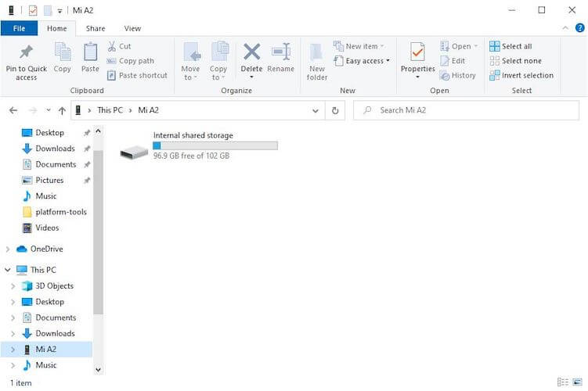Click the New folder icon
This screenshot has width=588, height=391.
click(x=316, y=52)
